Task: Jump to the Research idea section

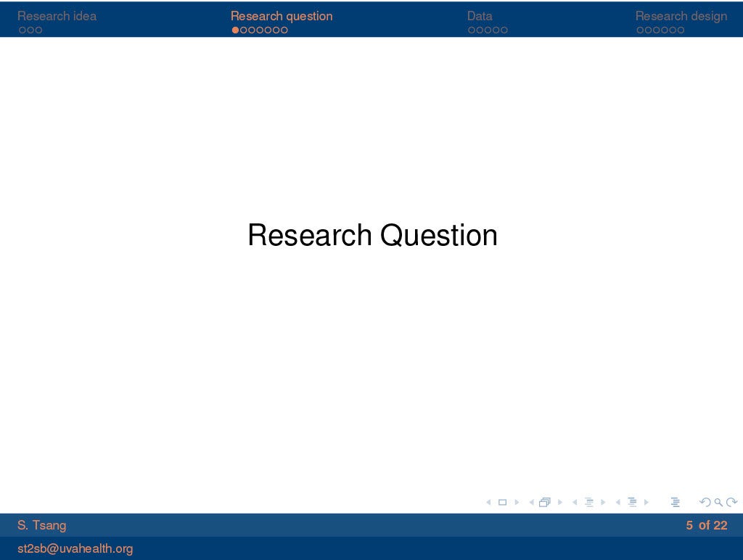Action: pos(57,16)
